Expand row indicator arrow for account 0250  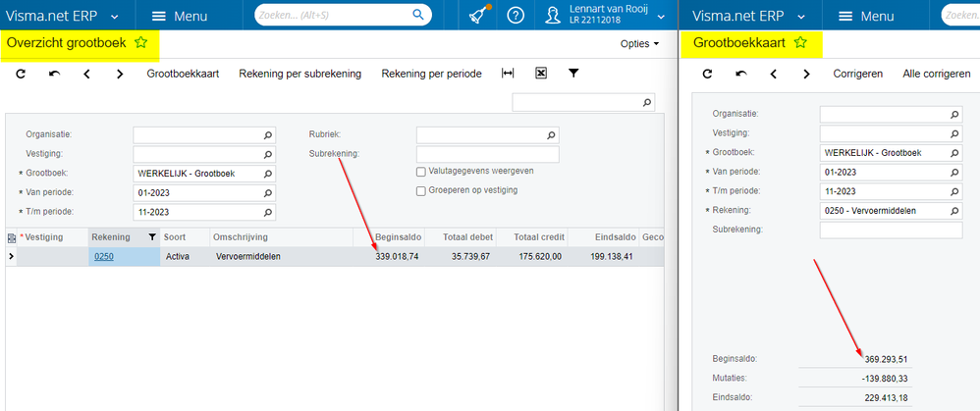(11, 256)
